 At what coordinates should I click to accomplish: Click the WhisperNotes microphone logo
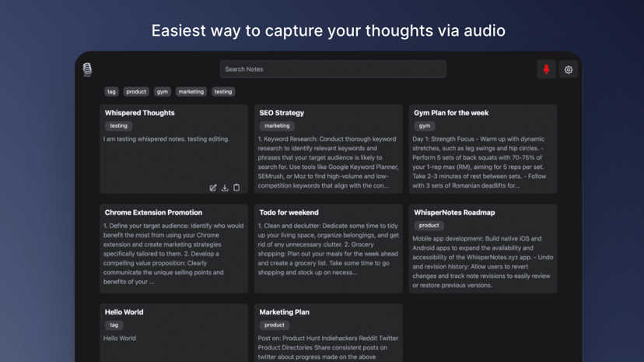click(x=87, y=69)
